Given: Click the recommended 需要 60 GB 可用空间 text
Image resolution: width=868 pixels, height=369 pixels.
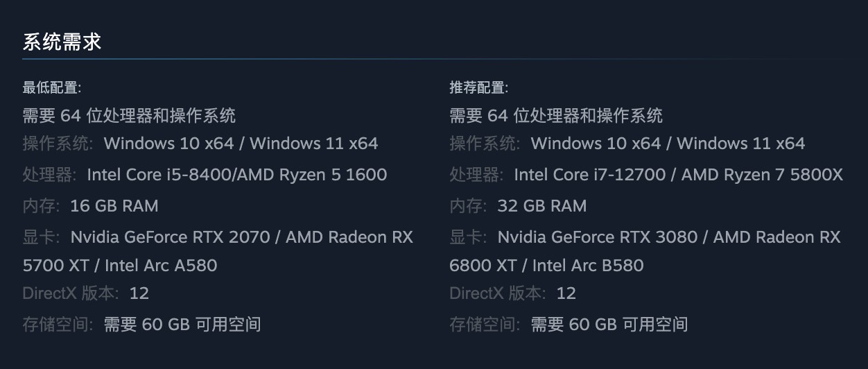Looking at the screenshot, I should click(609, 324).
